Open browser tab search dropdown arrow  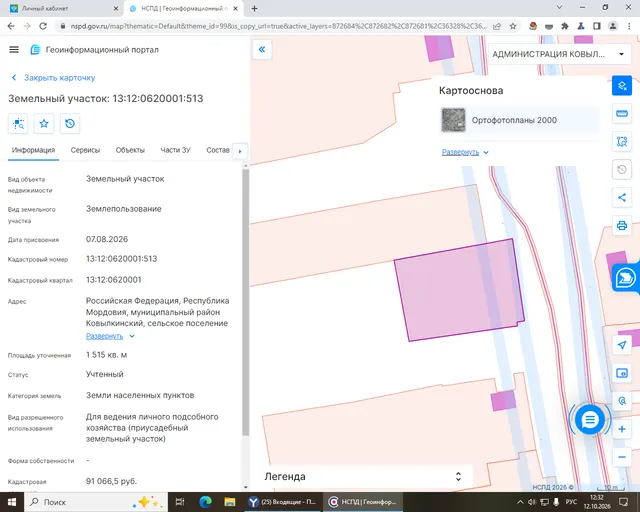[x=560, y=7]
